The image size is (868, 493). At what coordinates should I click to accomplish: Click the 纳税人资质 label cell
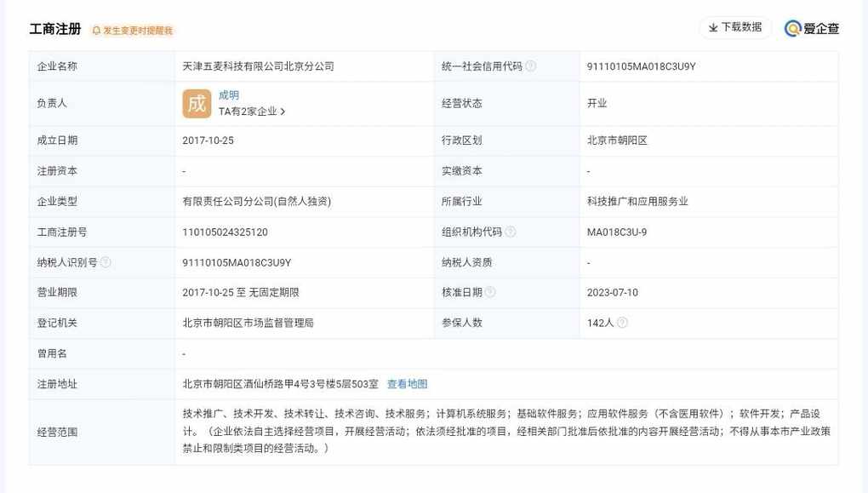coord(506,262)
